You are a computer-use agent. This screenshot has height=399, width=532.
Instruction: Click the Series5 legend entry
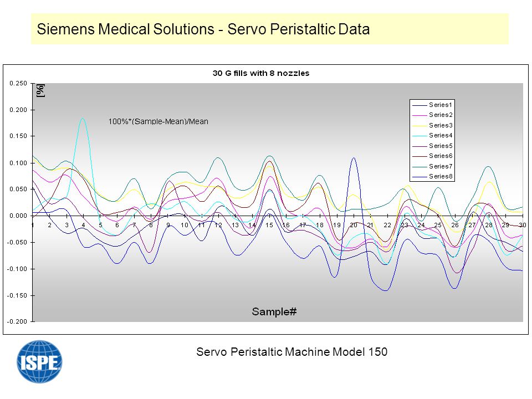tap(432, 146)
